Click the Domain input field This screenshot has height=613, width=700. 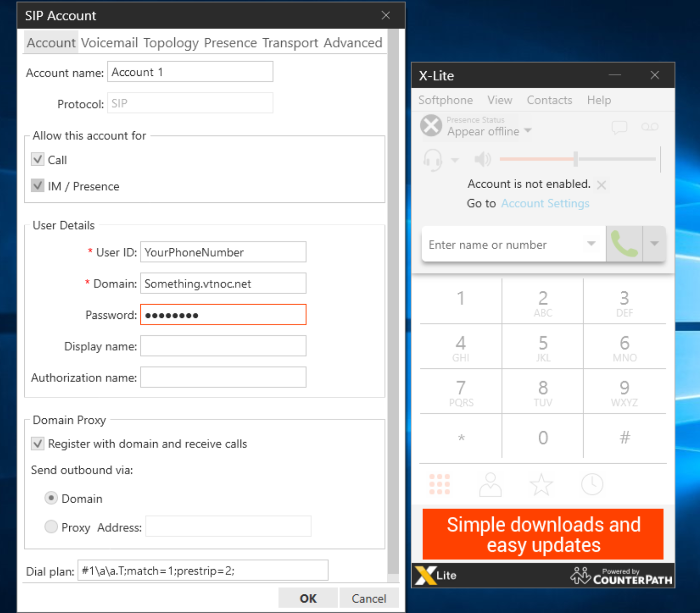coord(223,284)
